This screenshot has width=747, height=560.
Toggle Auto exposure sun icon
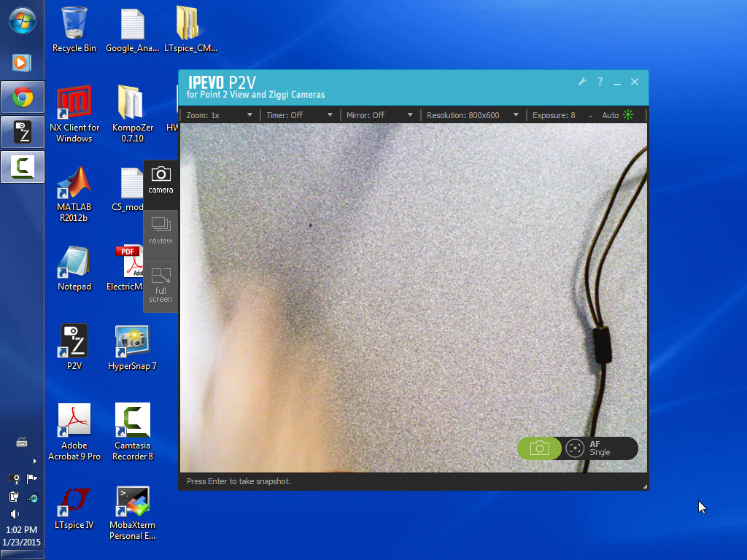(x=628, y=114)
